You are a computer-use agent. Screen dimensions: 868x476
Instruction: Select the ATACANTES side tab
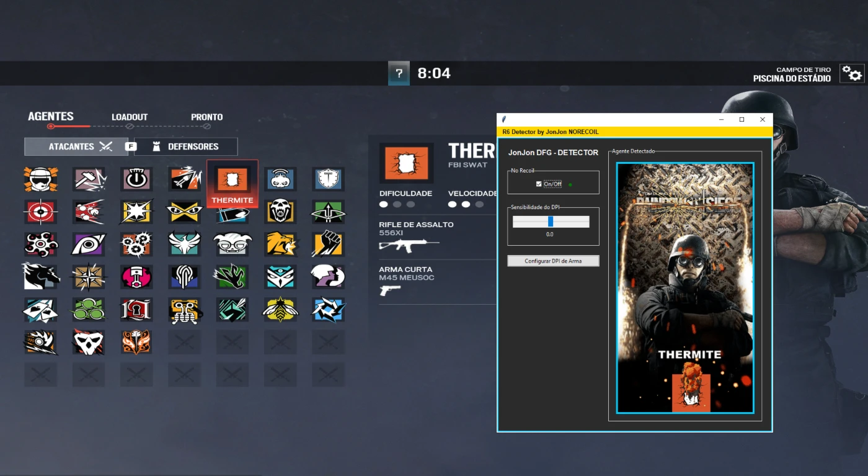coord(76,146)
